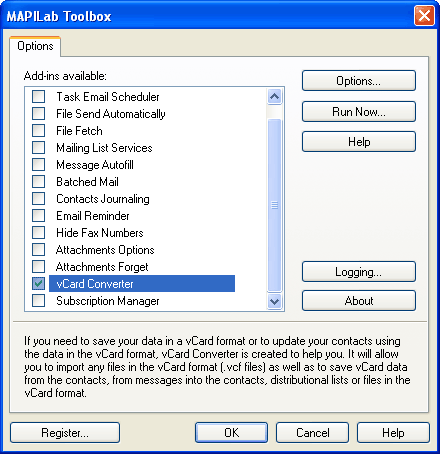
Task: Select Mailing List Services entry
Action: pyautogui.click(x=104, y=148)
